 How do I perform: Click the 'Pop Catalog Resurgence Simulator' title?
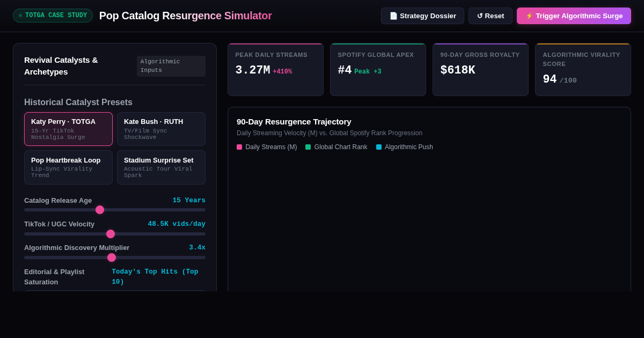[186, 16]
